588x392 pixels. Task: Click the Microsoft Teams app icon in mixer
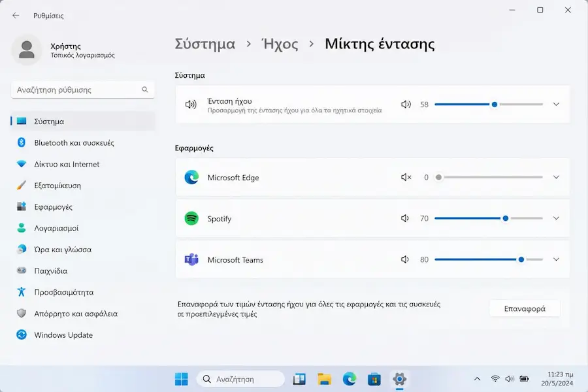click(191, 259)
